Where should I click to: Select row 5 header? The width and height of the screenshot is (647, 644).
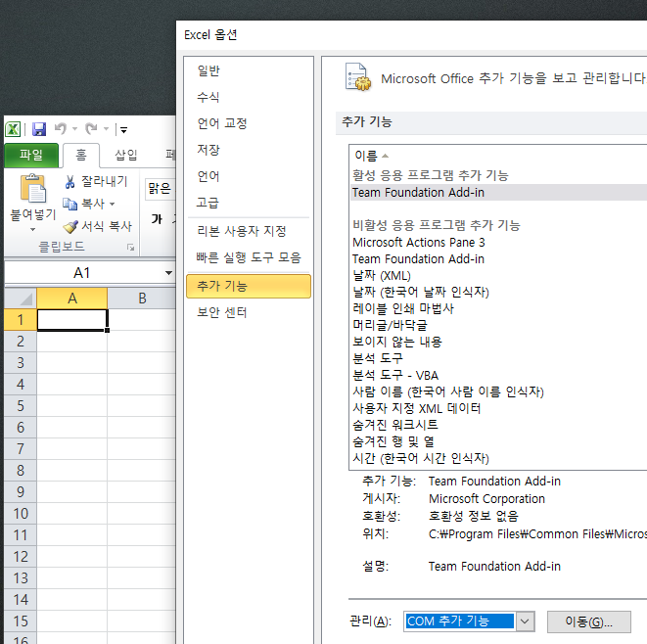21,405
